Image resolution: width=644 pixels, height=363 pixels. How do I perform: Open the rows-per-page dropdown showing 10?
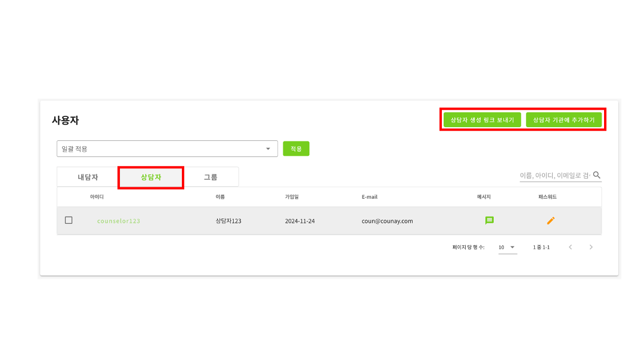point(507,248)
